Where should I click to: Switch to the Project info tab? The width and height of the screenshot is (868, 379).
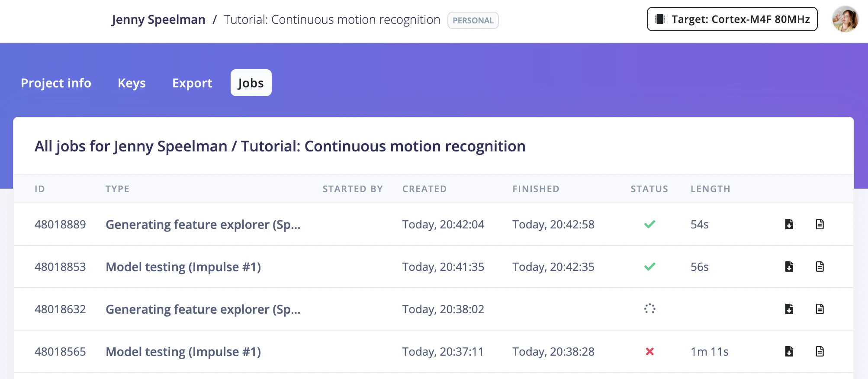point(56,83)
